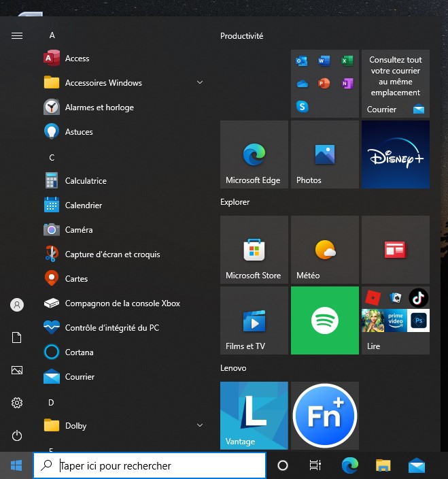Open the Microsoft Store tile

[254, 250]
